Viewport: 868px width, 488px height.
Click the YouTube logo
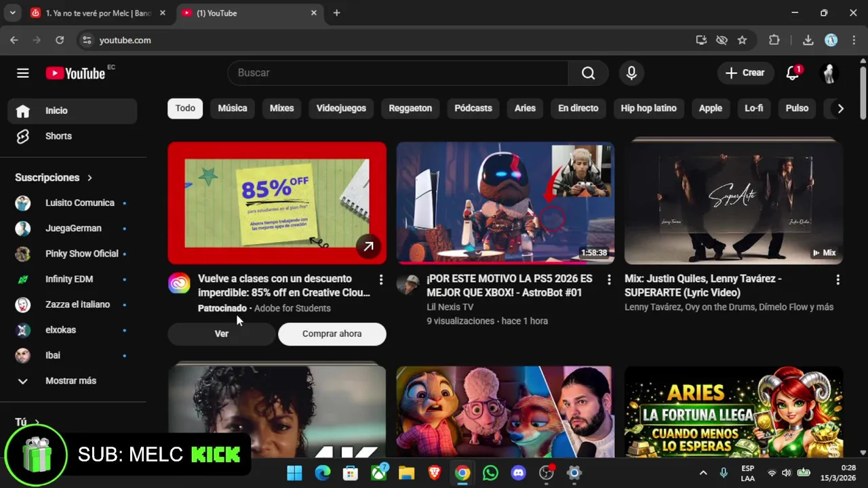point(76,73)
